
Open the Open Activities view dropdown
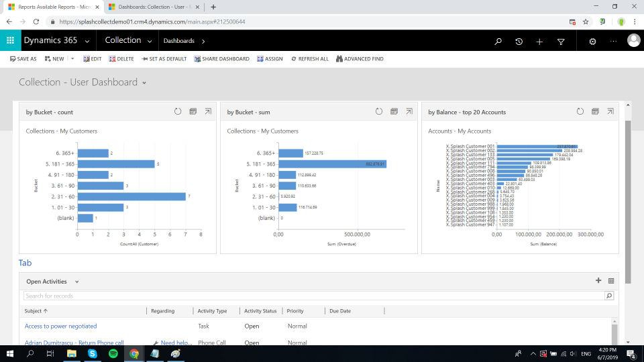(76, 282)
